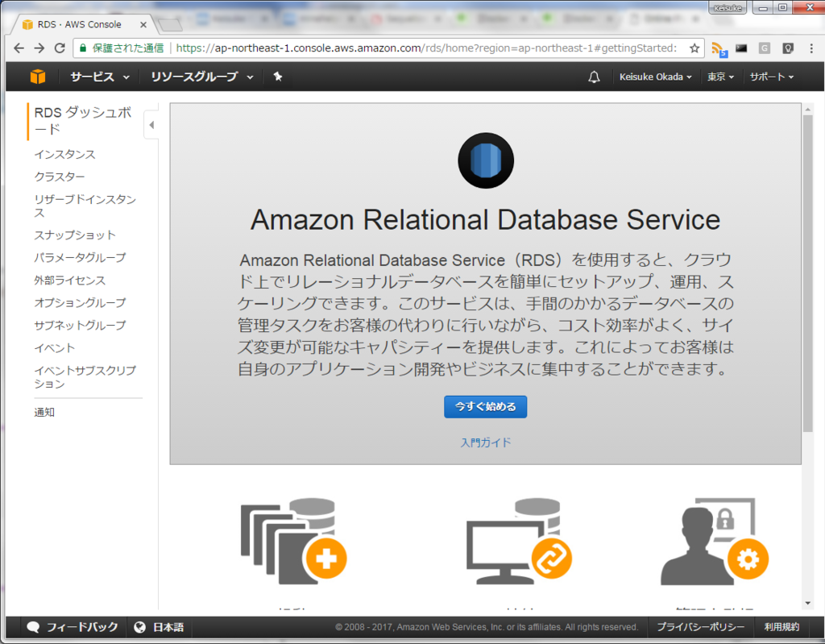
Task: Click the AWS orange cube logo
Action: tap(38, 77)
